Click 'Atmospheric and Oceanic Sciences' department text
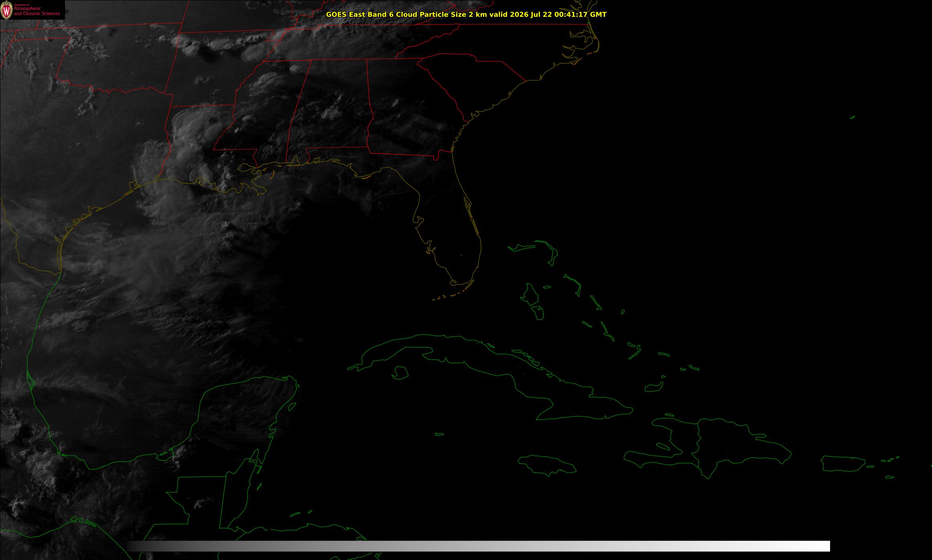Image resolution: width=932 pixels, height=560 pixels. point(37,11)
